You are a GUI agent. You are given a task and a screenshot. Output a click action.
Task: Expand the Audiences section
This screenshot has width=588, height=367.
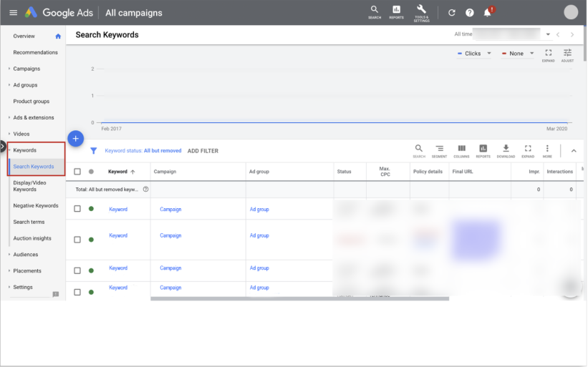9,254
